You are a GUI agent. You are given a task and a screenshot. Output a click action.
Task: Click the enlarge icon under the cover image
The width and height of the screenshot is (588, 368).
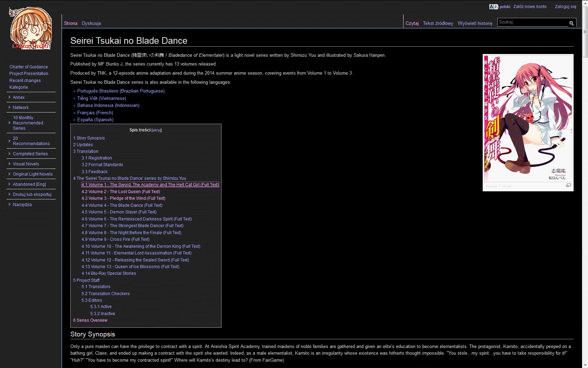(568, 185)
